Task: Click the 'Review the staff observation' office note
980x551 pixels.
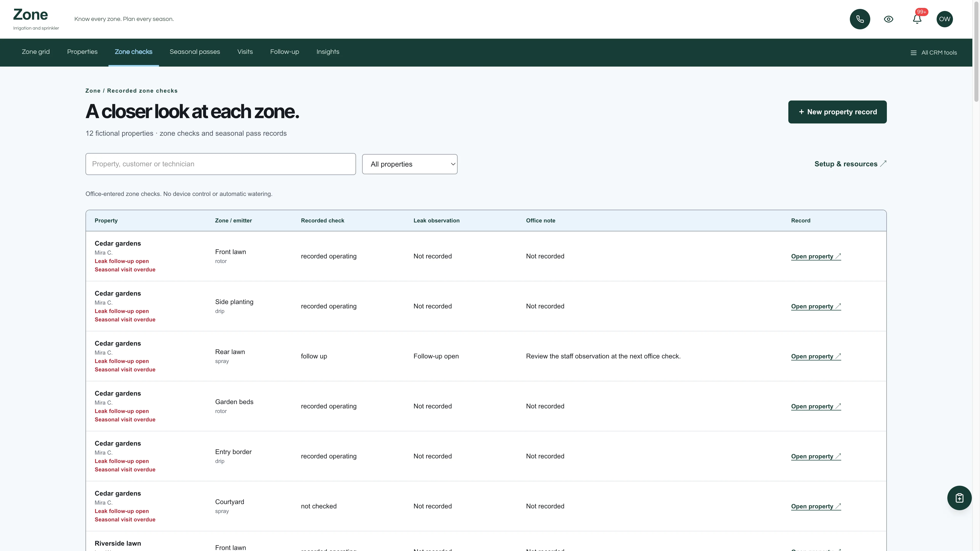Action: click(x=603, y=356)
